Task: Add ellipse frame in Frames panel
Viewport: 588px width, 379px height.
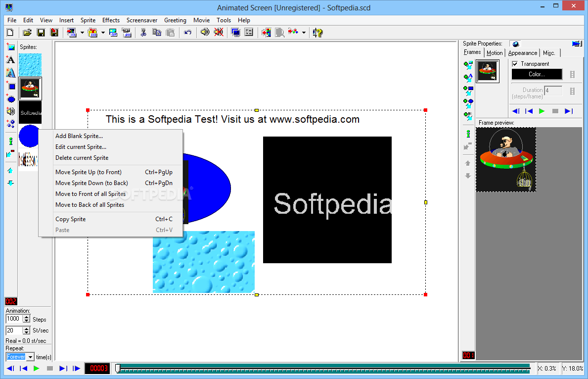Action: click(x=468, y=103)
